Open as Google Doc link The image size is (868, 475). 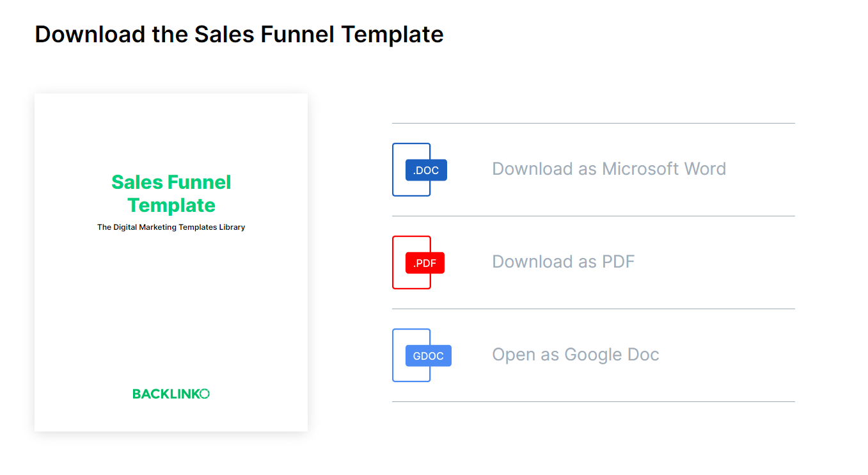pyautogui.click(x=576, y=355)
